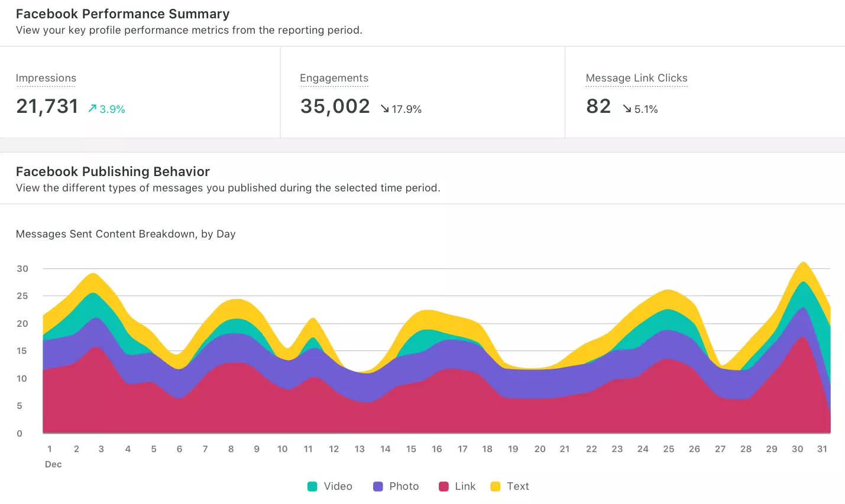Click the purple Photo area above day 19
Viewport: 845px width, 504px height.
click(x=513, y=383)
